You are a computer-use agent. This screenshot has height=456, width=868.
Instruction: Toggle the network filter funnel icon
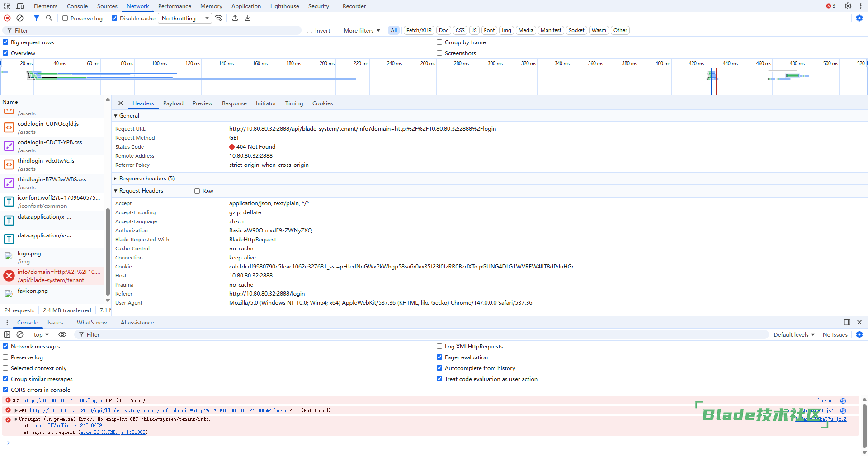[37, 18]
